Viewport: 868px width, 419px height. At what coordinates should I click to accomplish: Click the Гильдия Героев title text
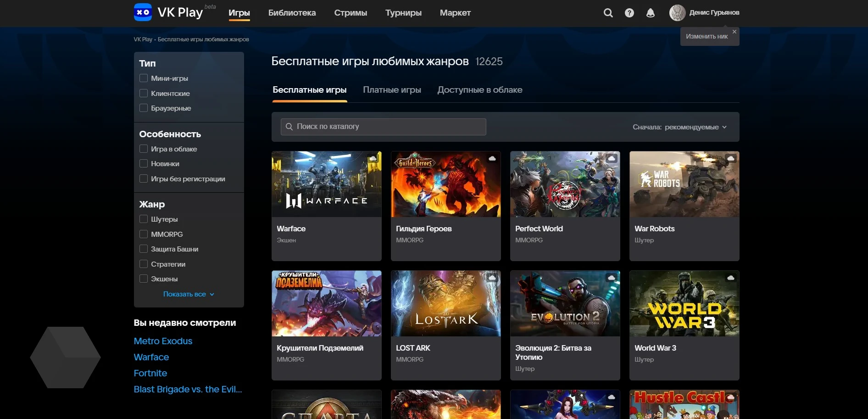[x=423, y=229]
